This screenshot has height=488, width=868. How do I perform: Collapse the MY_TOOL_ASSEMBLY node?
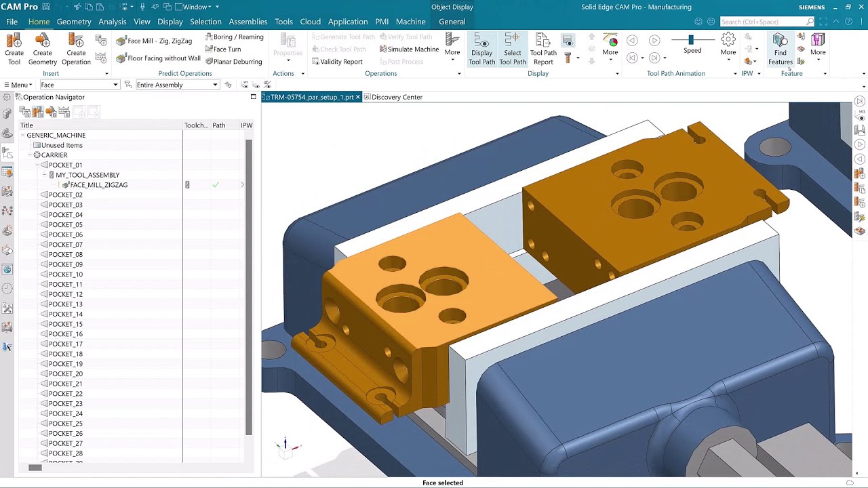coord(45,175)
